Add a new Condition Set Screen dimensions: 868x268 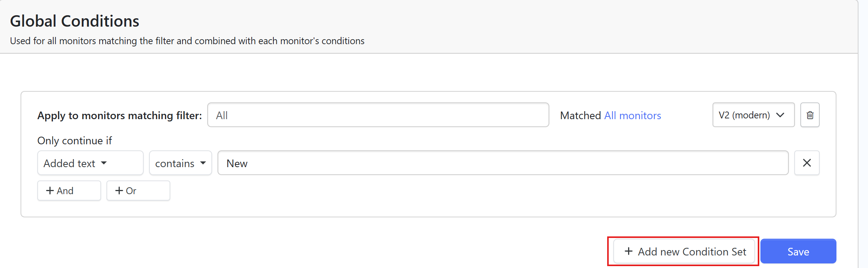pyautogui.click(x=684, y=251)
